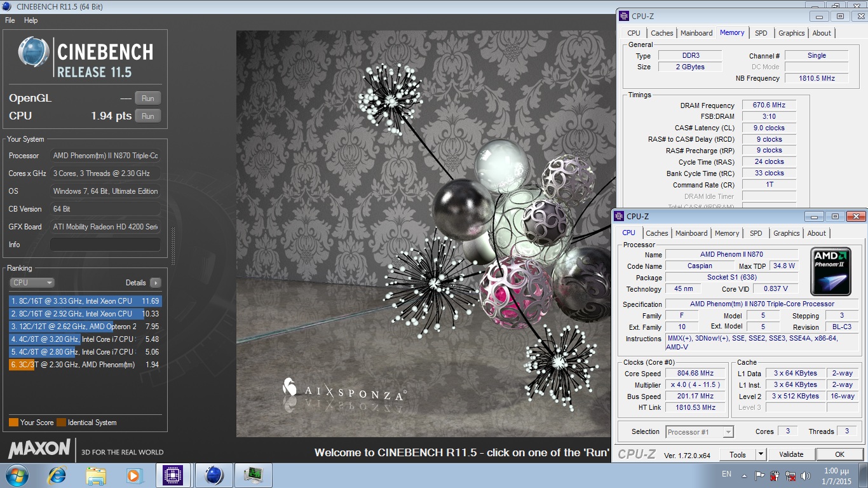Click the network tray icon
Screen dimensions: 868x488
click(790, 475)
